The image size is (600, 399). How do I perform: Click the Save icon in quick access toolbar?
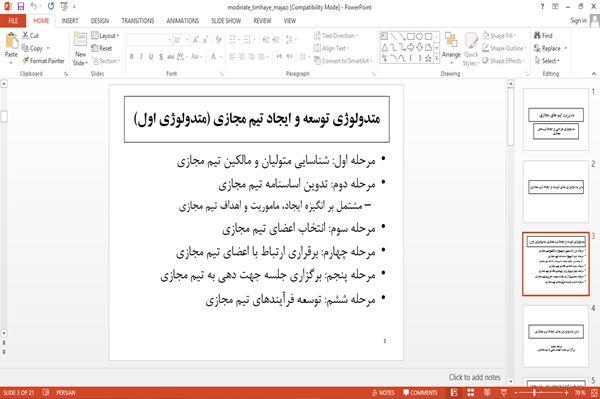click(x=21, y=6)
